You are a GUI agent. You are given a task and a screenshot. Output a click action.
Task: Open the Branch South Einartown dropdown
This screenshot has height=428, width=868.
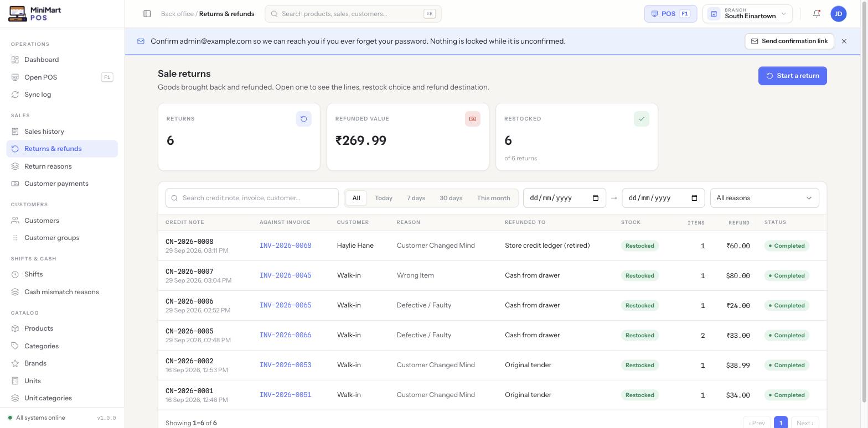(747, 14)
